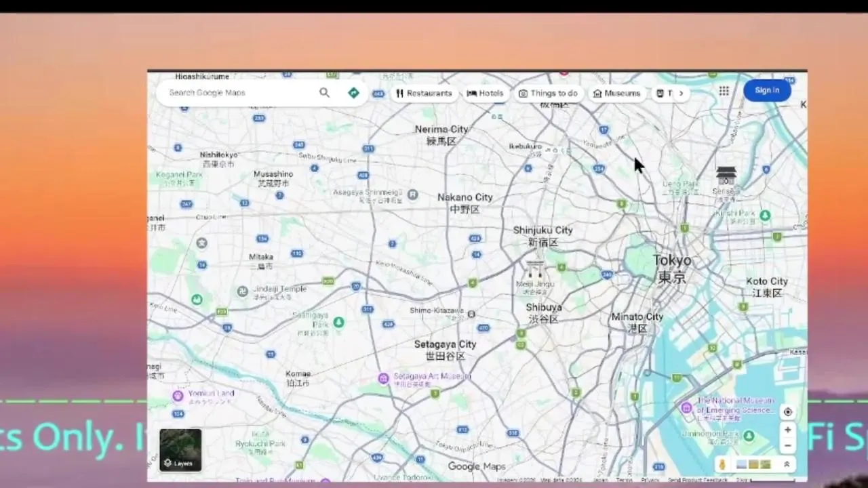Click the National Museum of Emerging Science marker
The image size is (868, 488).
point(686,407)
